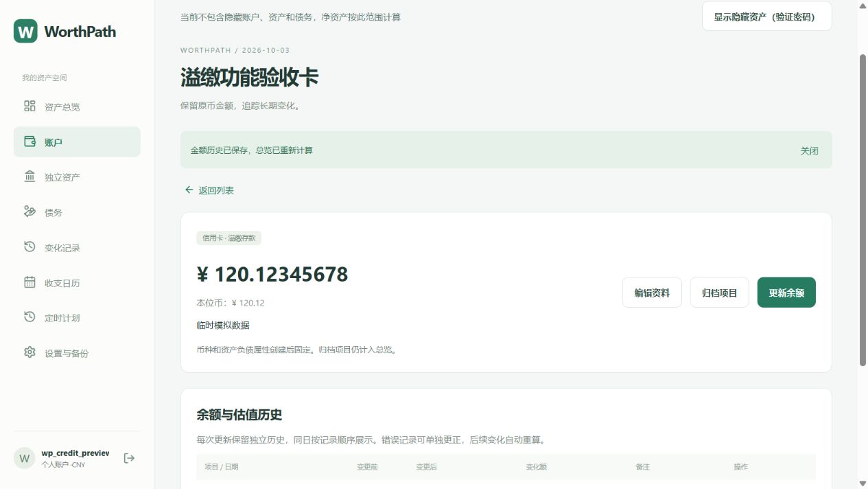
Task: Open 定时计划 page
Action: click(77, 318)
